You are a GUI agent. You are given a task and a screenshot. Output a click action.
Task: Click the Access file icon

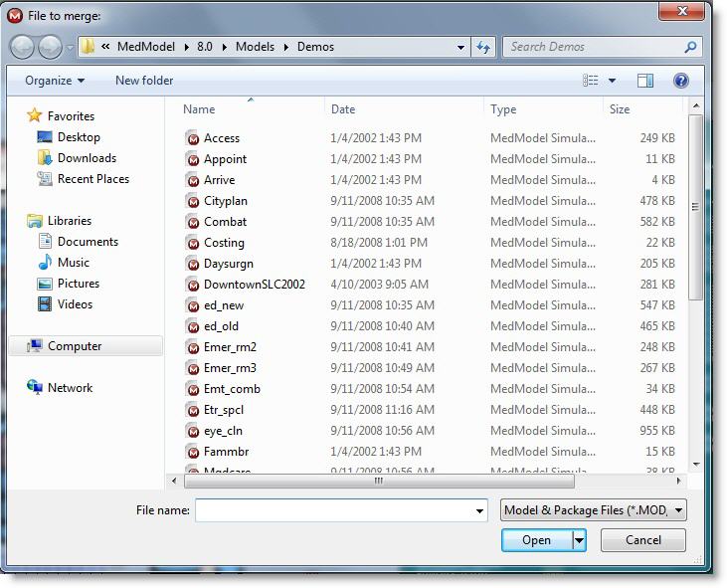[x=192, y=138]
